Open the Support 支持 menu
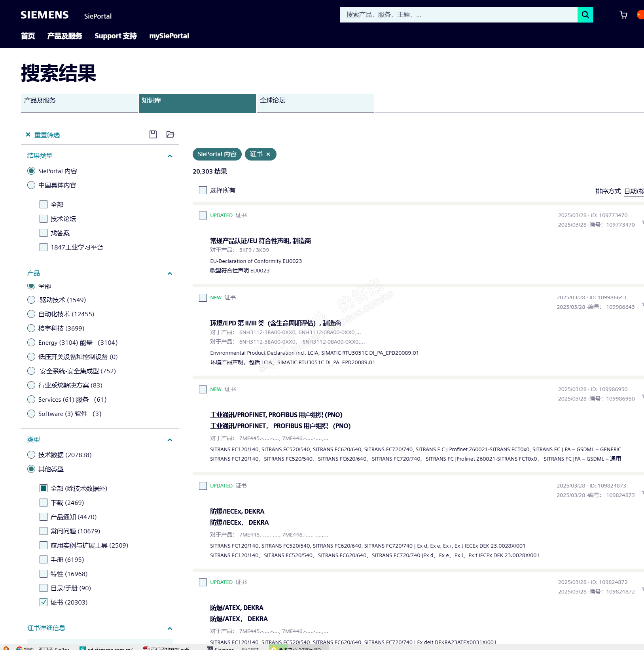 coord(116,36)
